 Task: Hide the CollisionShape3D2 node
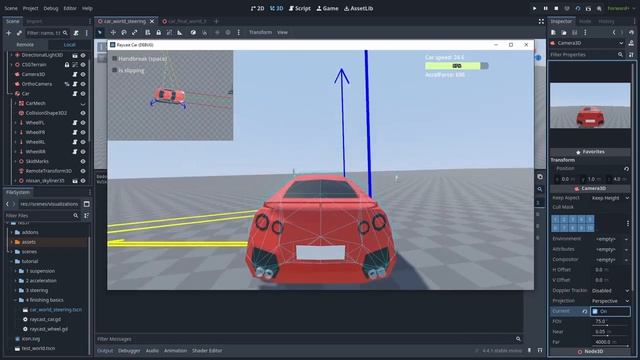[83, 113]
